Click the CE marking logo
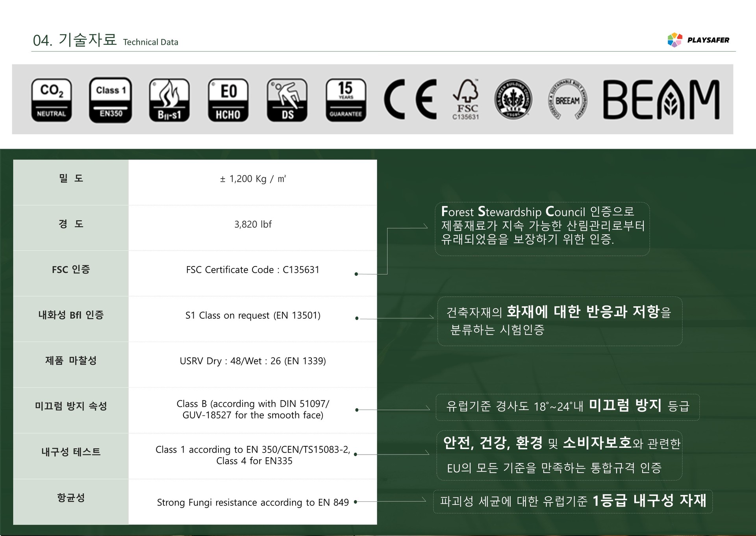756x536 pixels. pyautogui.click(x=410, y=99)
